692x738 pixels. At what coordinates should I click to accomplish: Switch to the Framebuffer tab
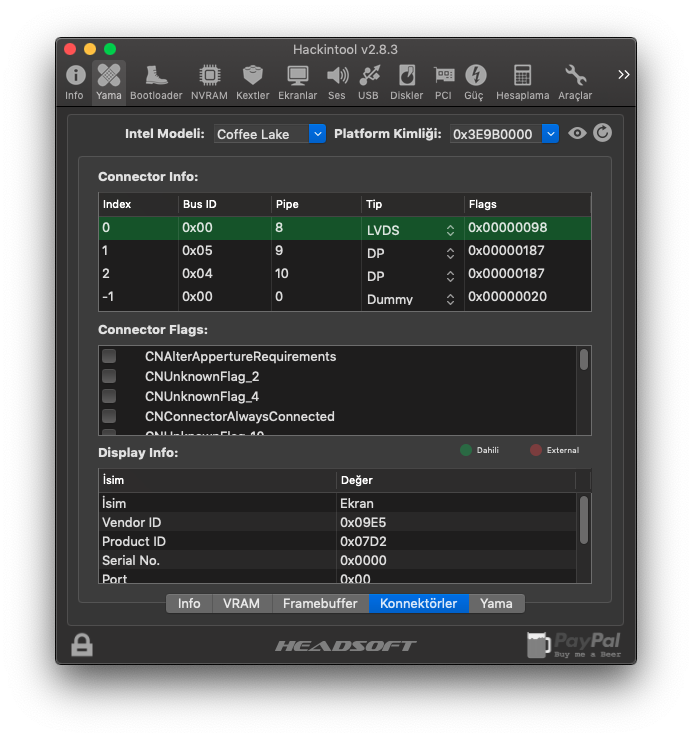(320, 603)
